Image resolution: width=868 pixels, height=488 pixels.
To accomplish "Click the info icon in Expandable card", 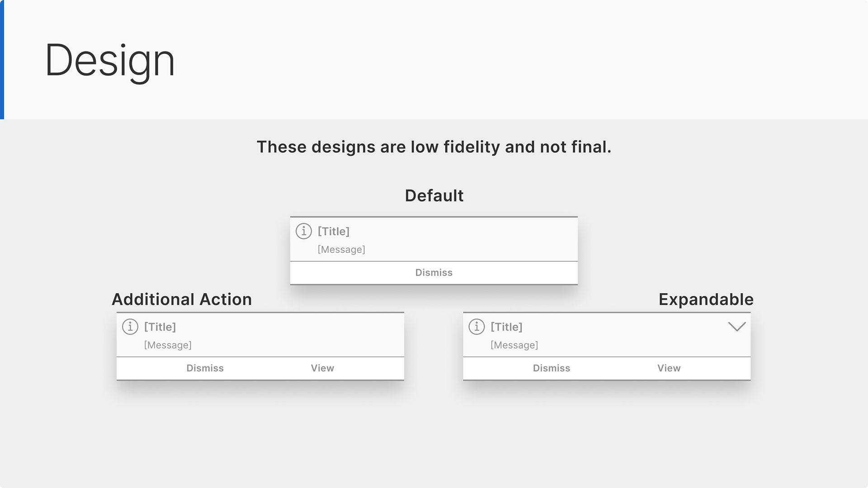I will (476, 326).
